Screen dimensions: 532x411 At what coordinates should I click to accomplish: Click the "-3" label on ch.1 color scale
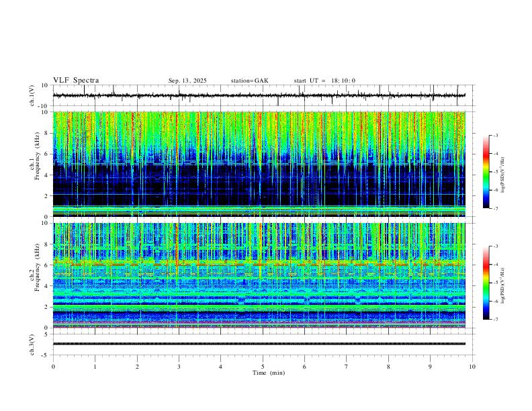495,135
